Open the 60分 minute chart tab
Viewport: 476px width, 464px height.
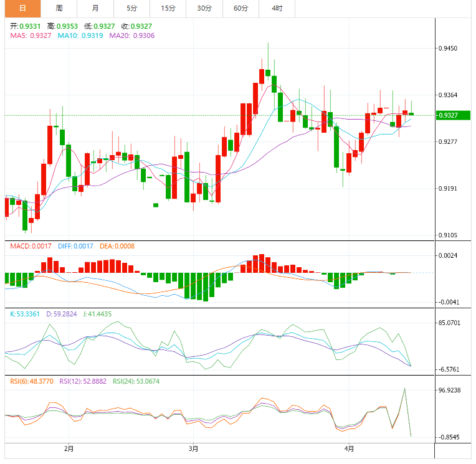240,9
